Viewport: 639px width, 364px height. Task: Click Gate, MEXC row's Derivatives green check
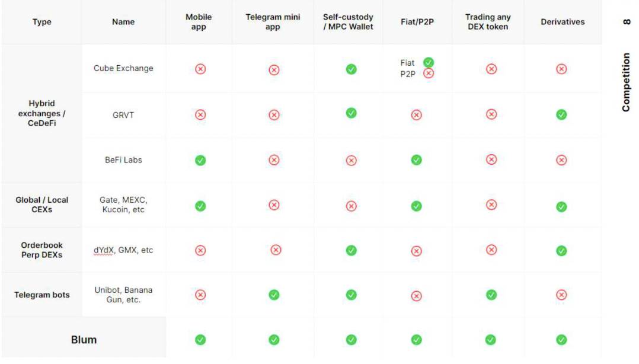pos(561,207)
